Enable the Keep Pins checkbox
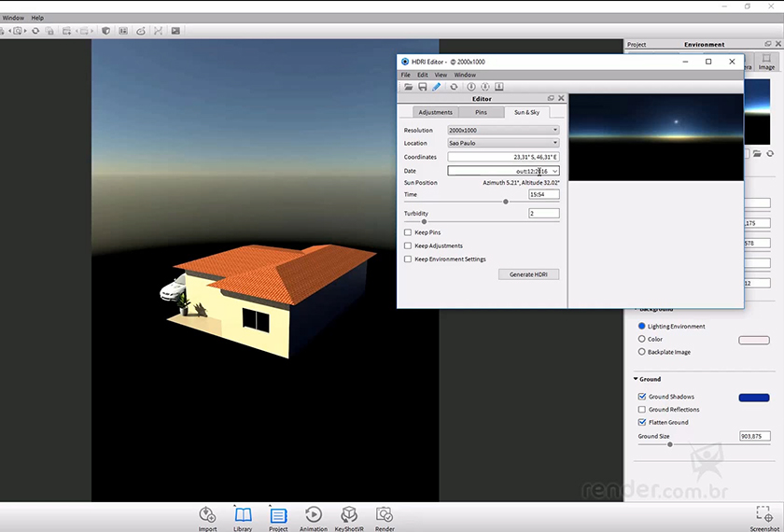784x532 pixels. point(408,232)
